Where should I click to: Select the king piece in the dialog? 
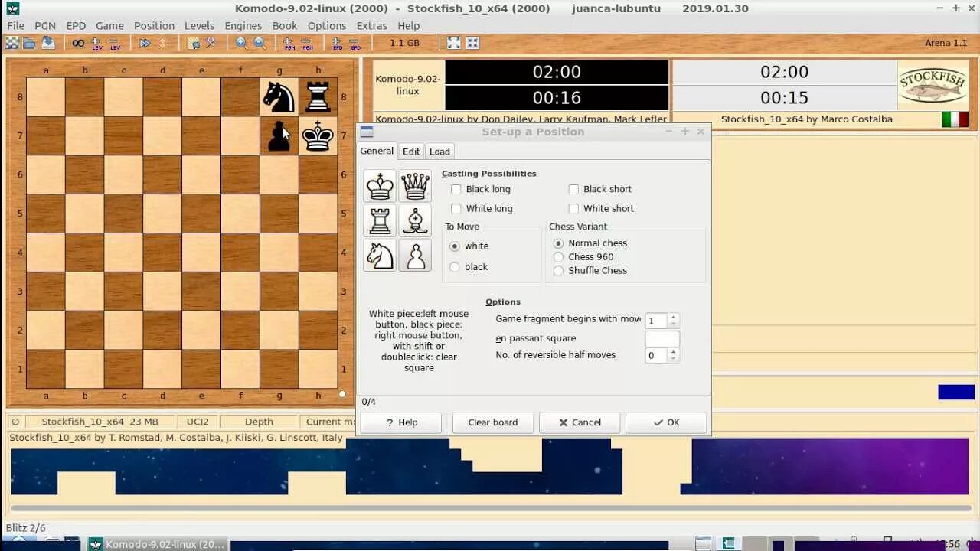[x=380, y=186]
